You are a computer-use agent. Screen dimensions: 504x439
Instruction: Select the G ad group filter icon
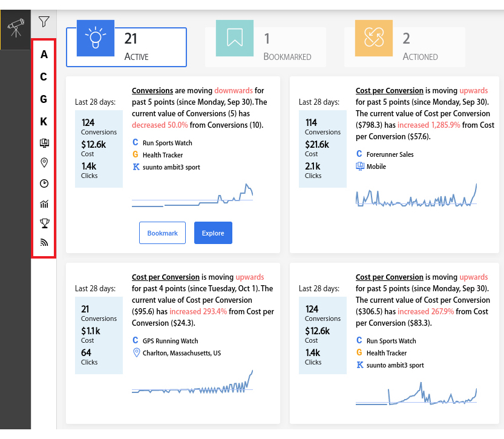click(44, 99)
